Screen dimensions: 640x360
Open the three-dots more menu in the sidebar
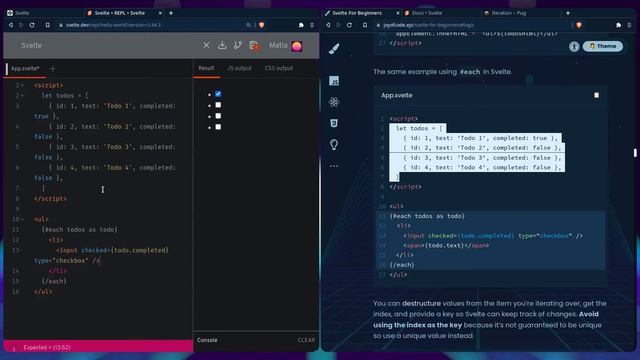click(x=334, y=166)
